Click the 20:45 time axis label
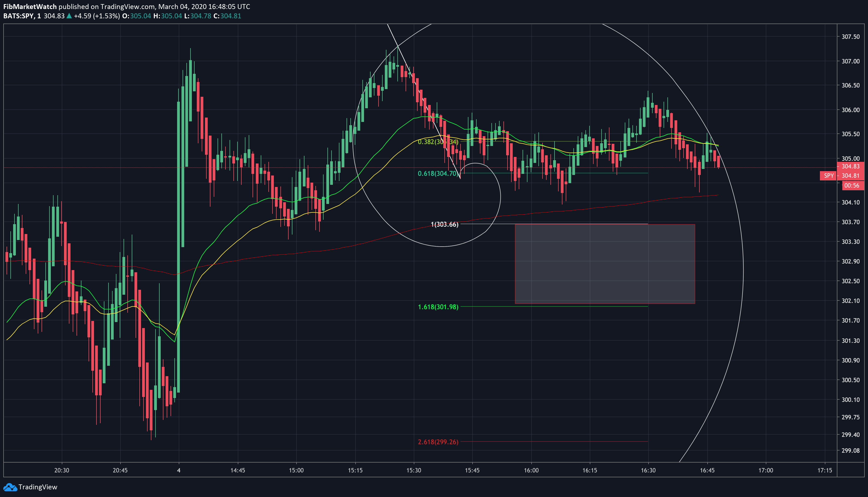868x497 pixels. coord(120,470)
